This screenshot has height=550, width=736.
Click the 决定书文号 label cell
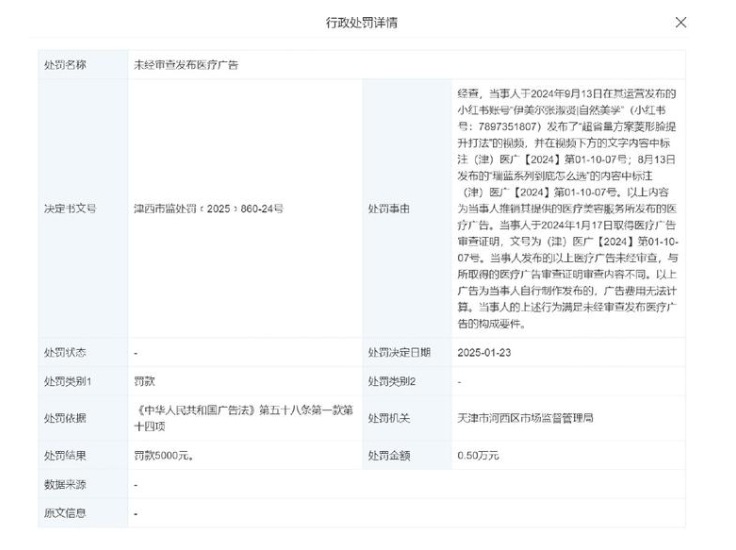68,210
